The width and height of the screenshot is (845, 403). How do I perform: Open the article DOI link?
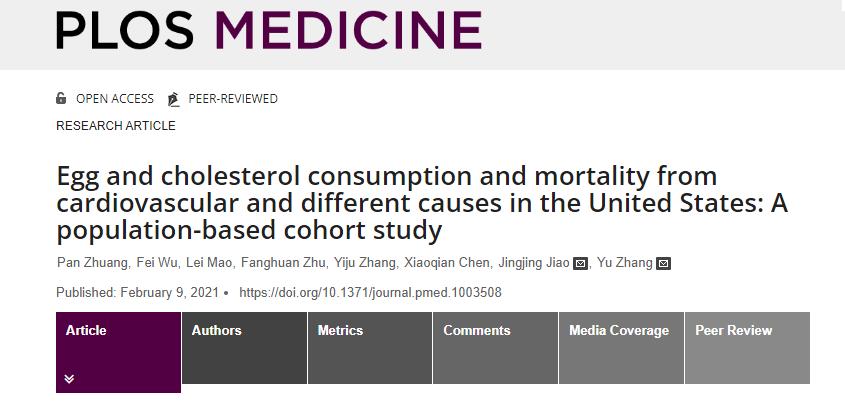[x=370, y=293]
